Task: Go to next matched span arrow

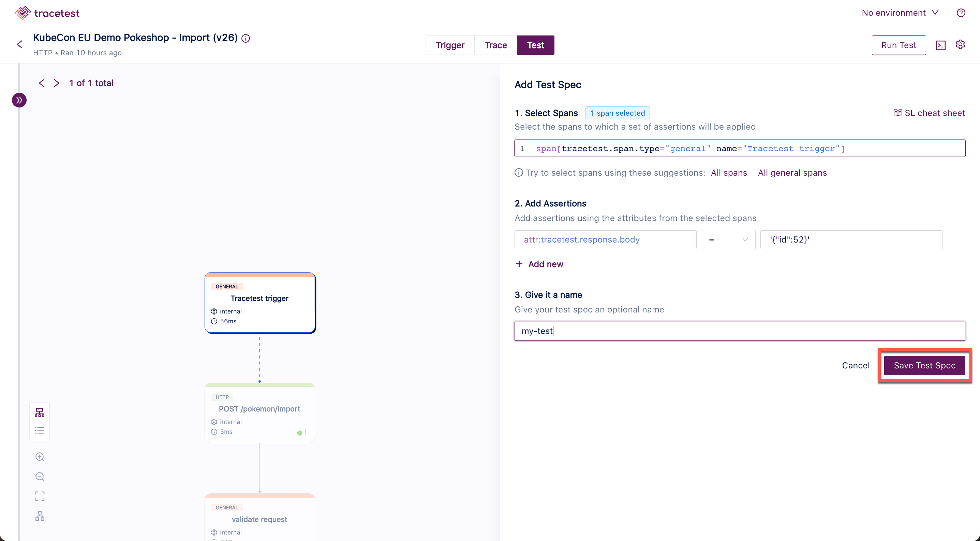Action: 56,83
